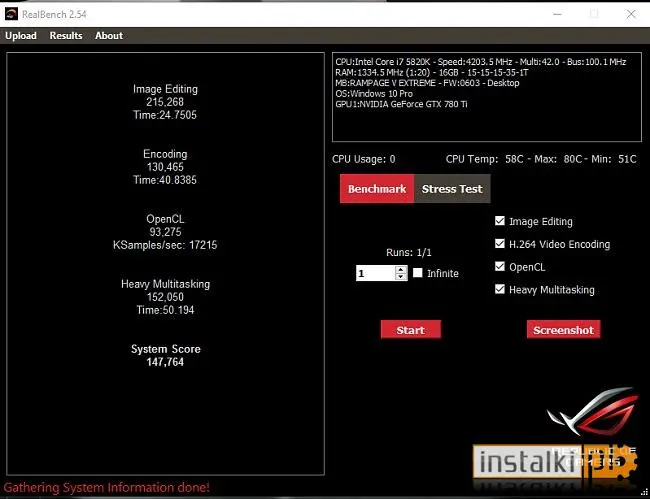Click the CPU Usage: 0 readout
The height and width of the screenshot is (499, 650).
[x=364, y=159]
